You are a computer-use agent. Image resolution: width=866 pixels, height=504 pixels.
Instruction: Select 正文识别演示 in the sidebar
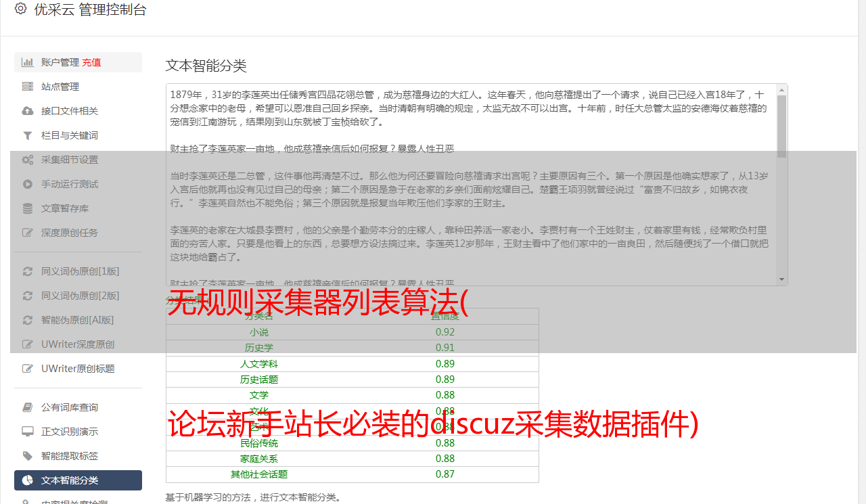point(78,432)
